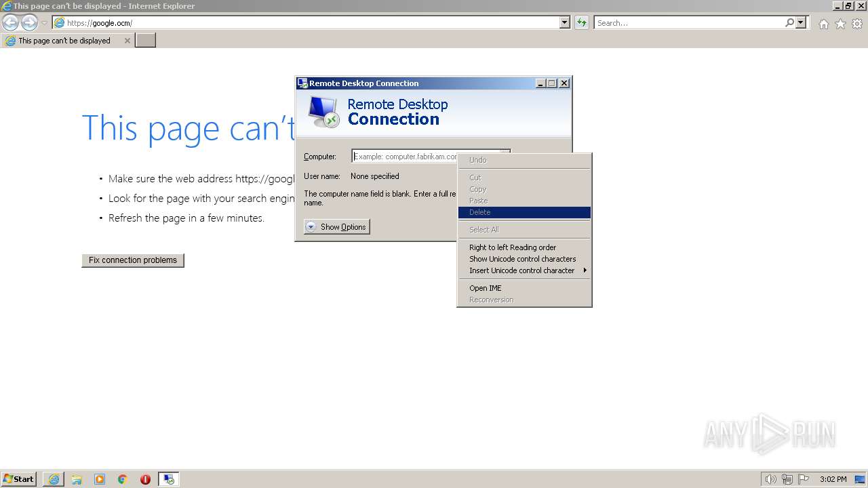
Task: Launch Chrome from the taskbar
Action: (x=123, y=479)
